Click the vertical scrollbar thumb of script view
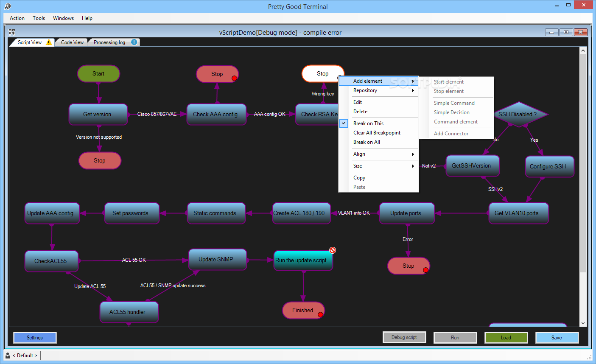The width and height of the screenshot is (596, 364). click(583, 163)
